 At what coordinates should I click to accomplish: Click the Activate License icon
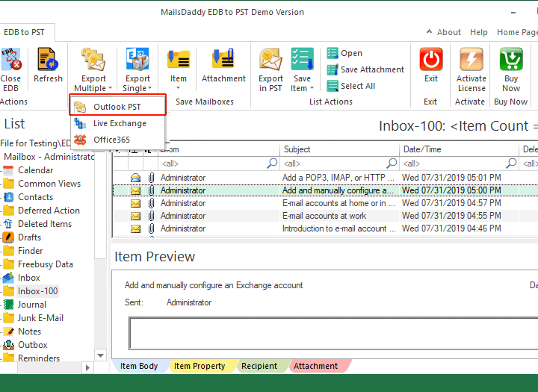coord(471,59)
